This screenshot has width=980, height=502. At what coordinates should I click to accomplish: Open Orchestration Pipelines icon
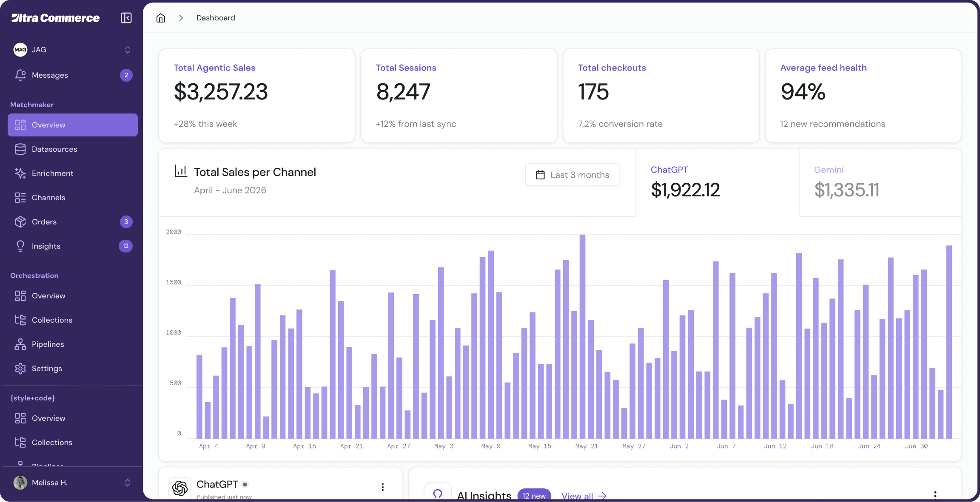coord(20,344)
